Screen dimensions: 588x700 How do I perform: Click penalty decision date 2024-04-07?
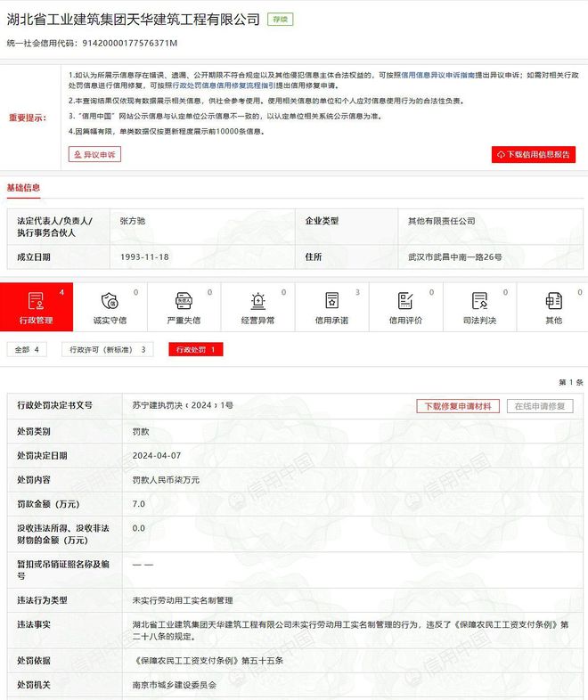[157, 456]
